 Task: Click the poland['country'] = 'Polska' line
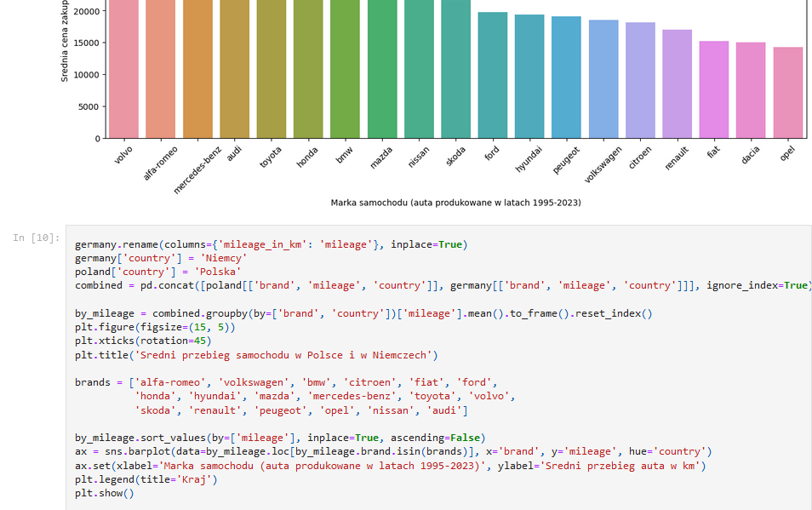[158, 272]
